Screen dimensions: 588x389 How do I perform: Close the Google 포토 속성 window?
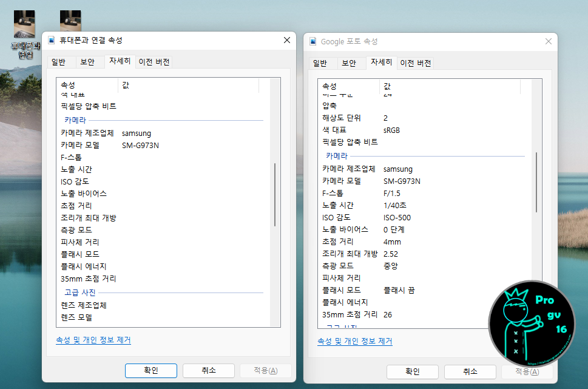548,41
